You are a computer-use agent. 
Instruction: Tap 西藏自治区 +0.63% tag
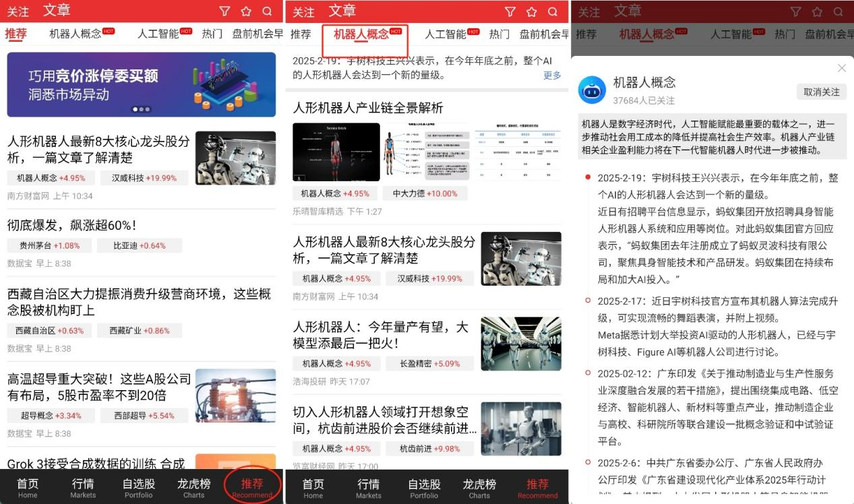coord(49,331)
